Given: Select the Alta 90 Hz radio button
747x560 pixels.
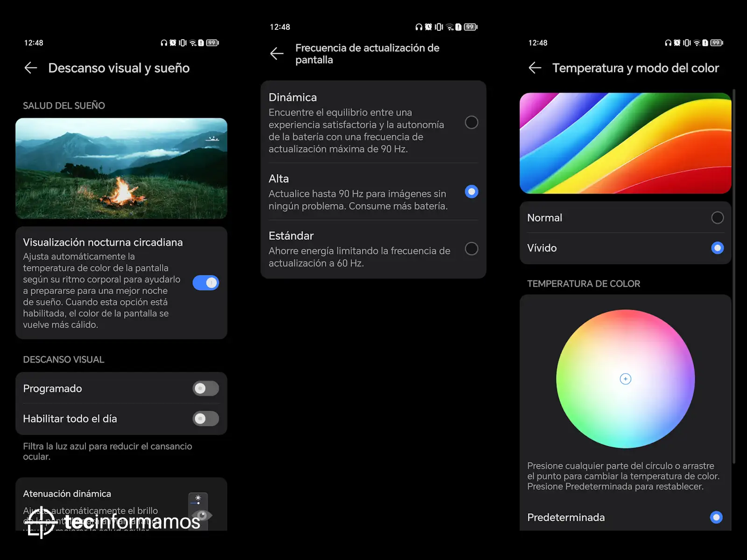Looking at the screenshot, I should click(x=471, y=192).
